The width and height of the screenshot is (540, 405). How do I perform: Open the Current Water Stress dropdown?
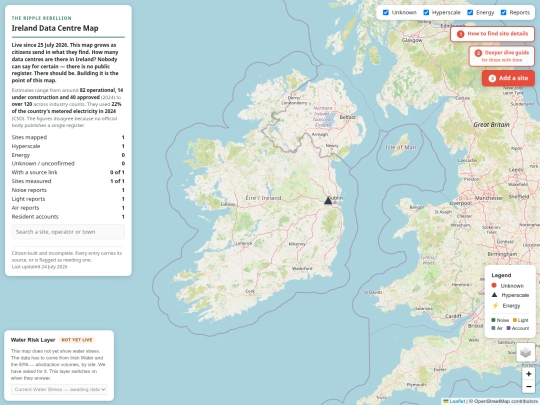tap(59, 389)
